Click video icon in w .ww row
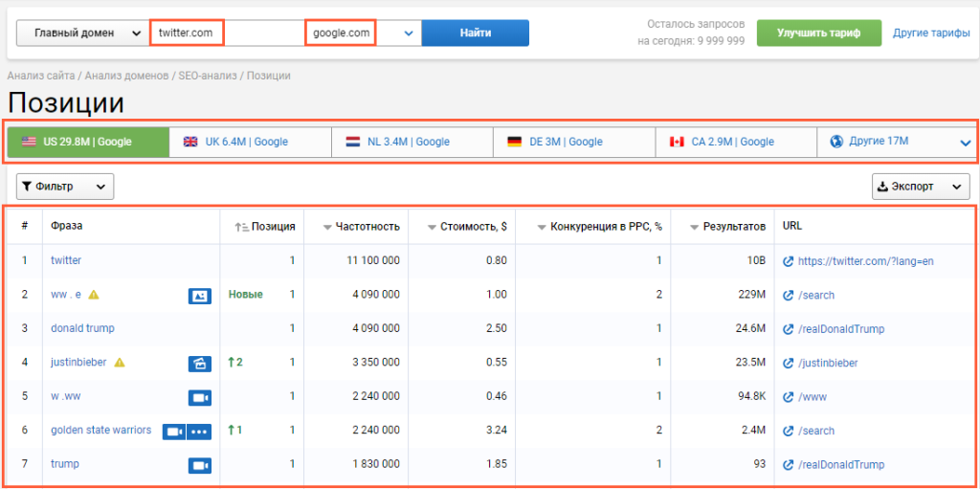The image size is (980, 489). pyautogui.click(x=200, y=398)
